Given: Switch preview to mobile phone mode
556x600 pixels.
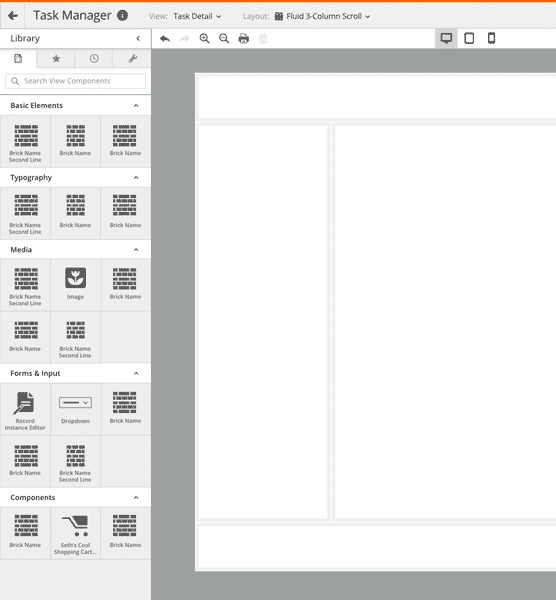Looking at the screenshot, I should click(492, 38).
